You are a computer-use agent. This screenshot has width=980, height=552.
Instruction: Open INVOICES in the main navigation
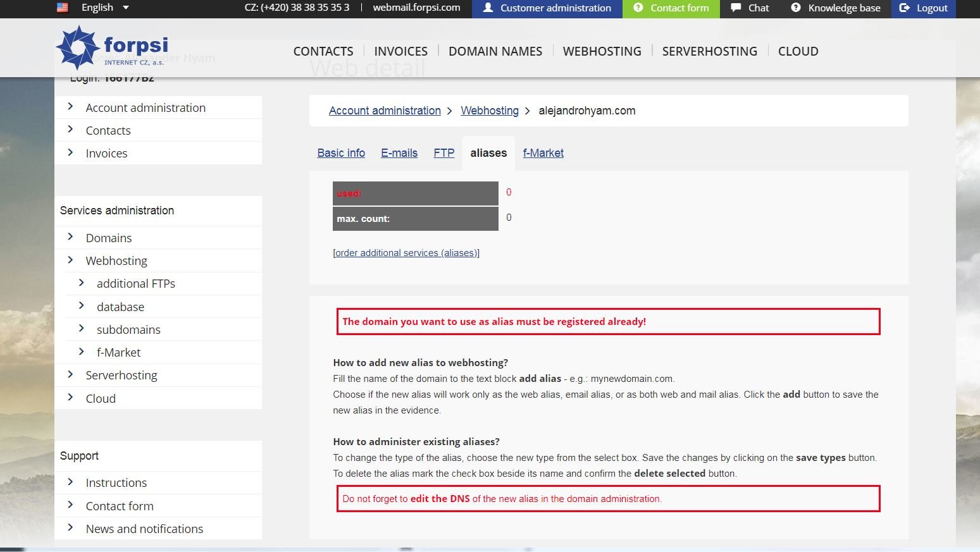coord(401,51)
